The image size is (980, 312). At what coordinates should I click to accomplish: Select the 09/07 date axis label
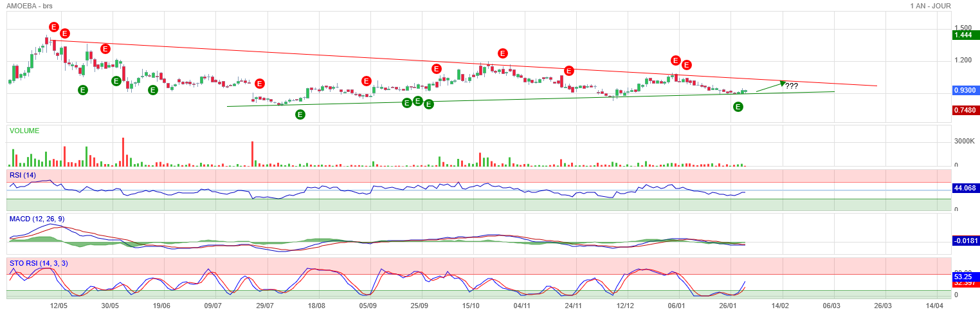pos(213,306)
